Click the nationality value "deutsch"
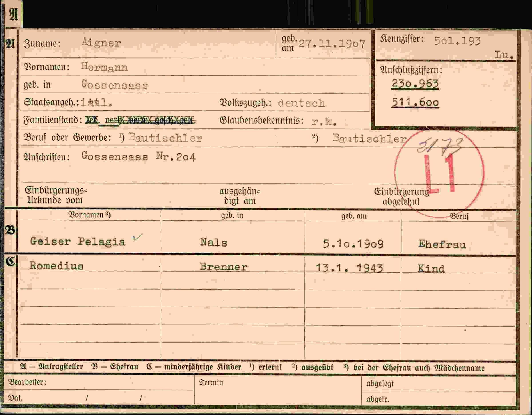The width and height of the screenshot is (532, 415). tap(301, 103)
